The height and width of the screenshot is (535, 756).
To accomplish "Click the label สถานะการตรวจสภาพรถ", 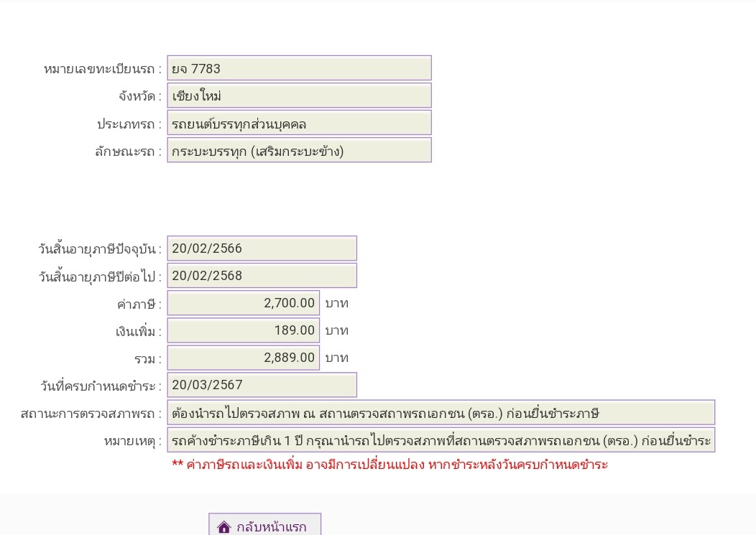I will pos(91,414).
